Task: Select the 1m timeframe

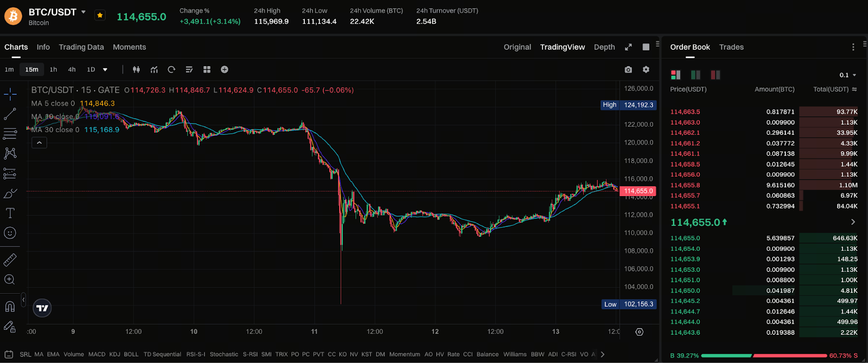Action: point(9,69)
